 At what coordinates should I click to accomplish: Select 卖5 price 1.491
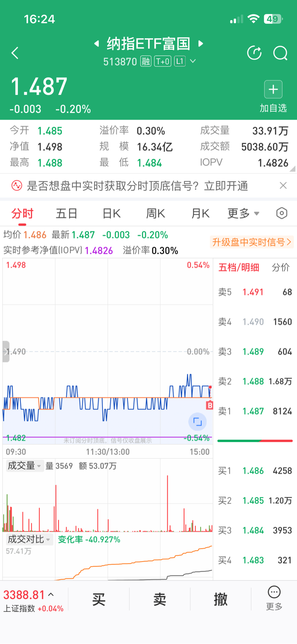253,292
